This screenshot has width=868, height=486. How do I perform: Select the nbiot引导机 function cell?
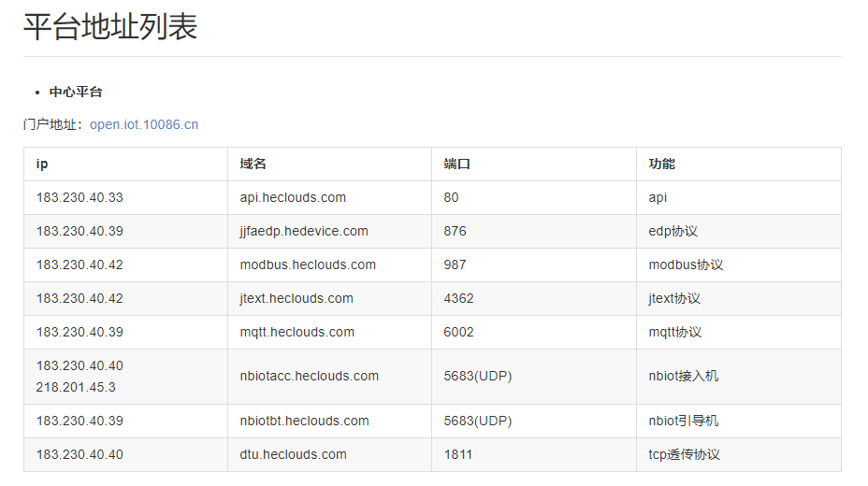pos(684,421)
